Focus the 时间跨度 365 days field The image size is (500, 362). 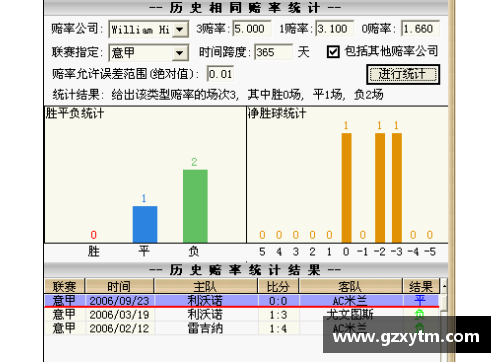[274, 52]
